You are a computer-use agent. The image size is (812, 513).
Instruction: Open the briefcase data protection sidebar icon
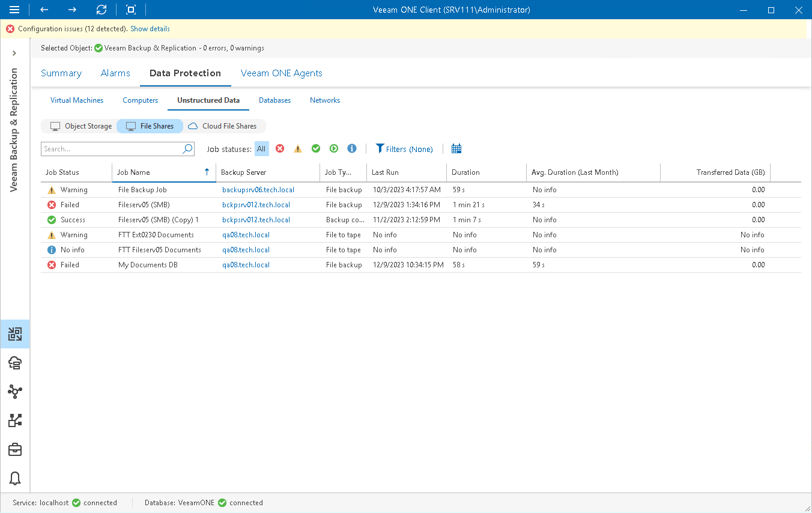(x=15, y=449)
